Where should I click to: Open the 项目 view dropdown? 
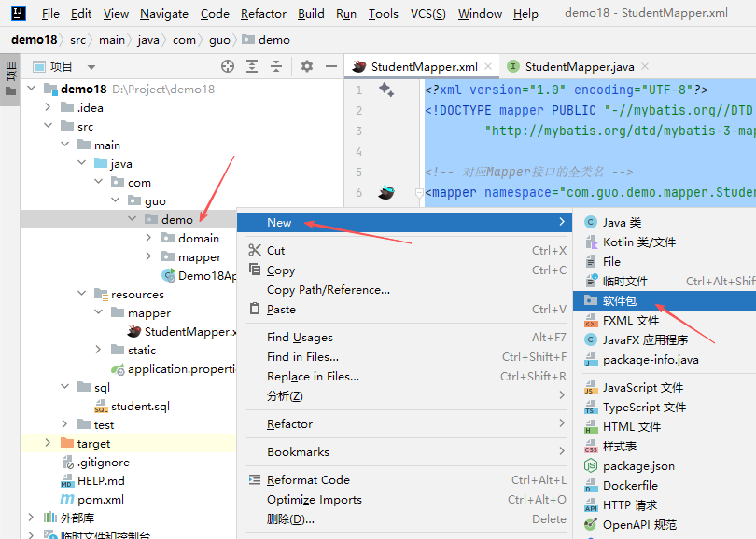coord(91,67)
